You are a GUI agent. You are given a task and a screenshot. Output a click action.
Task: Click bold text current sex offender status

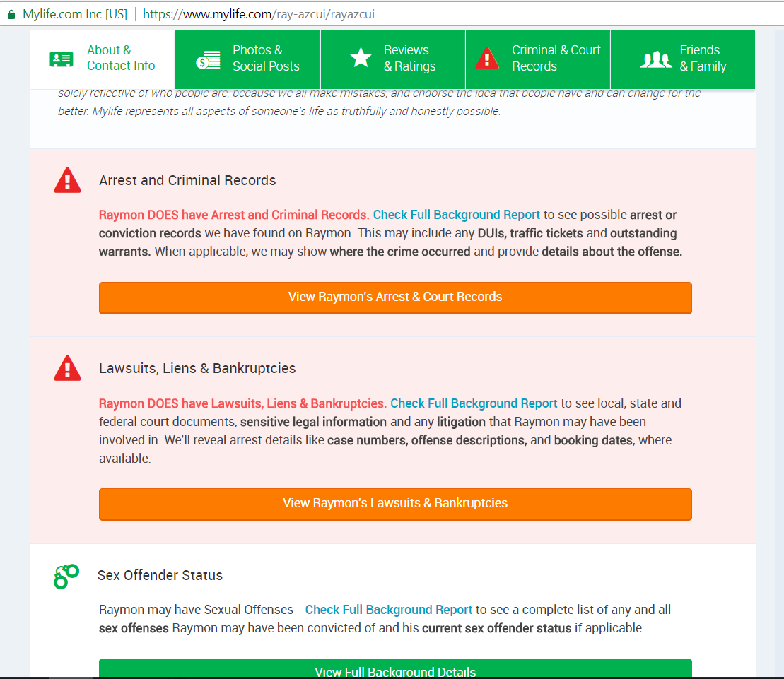tap(496, 629)
